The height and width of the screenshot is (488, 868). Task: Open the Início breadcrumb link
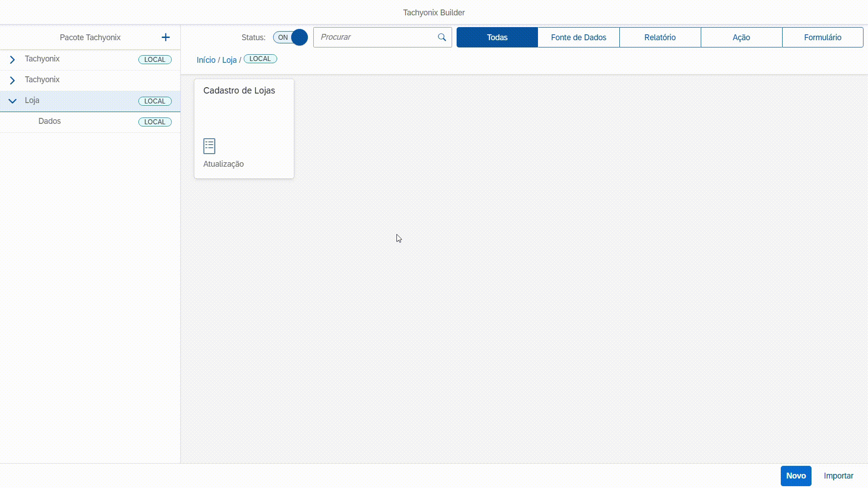(206, 60)
